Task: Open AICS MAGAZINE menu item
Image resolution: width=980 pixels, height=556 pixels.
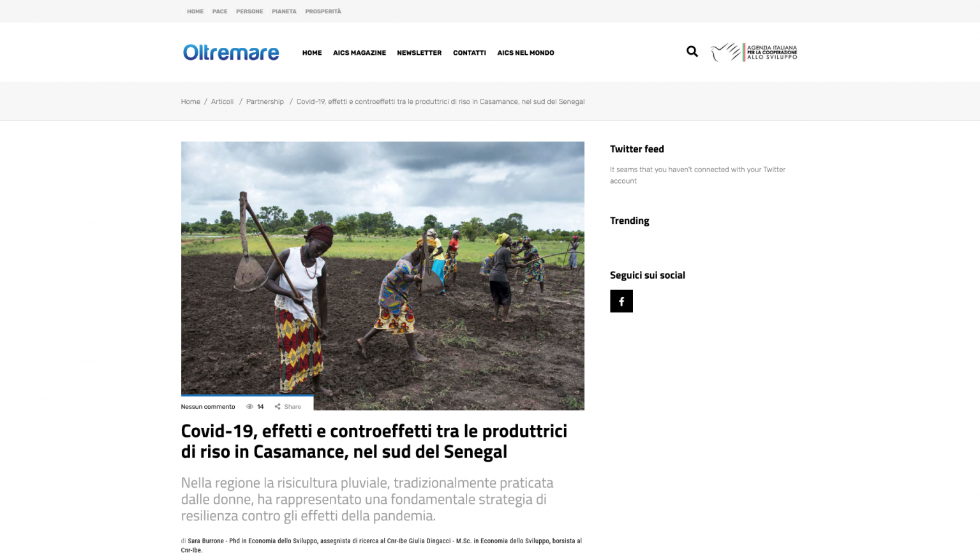Action: click(x=359, y=53)
